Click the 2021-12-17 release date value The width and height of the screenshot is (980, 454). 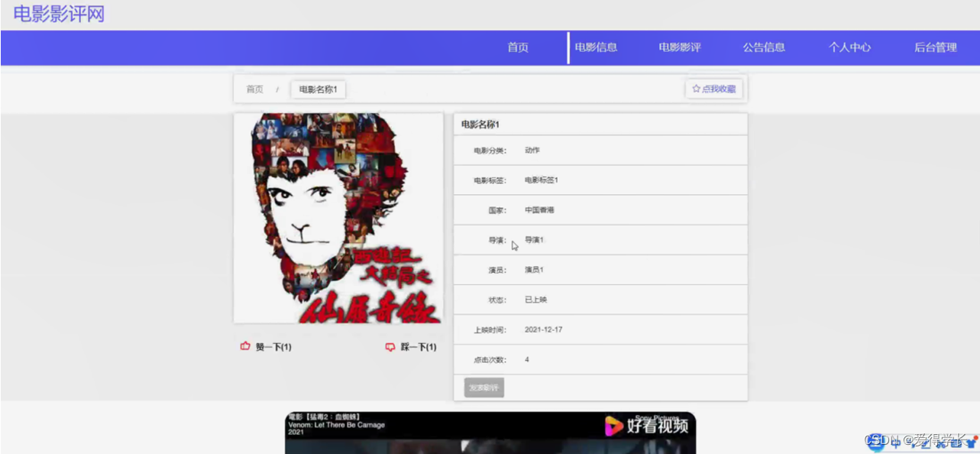click(544, 329)
